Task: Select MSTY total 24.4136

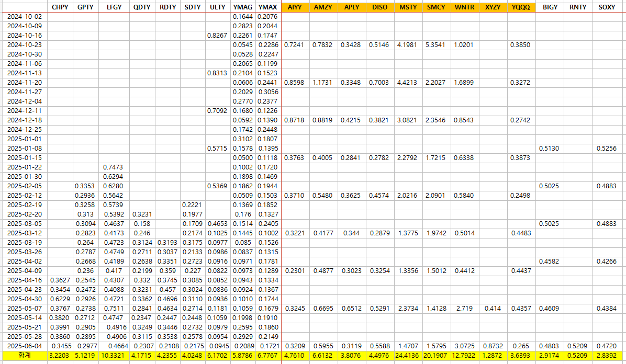Action: click(x=408, y=356)
